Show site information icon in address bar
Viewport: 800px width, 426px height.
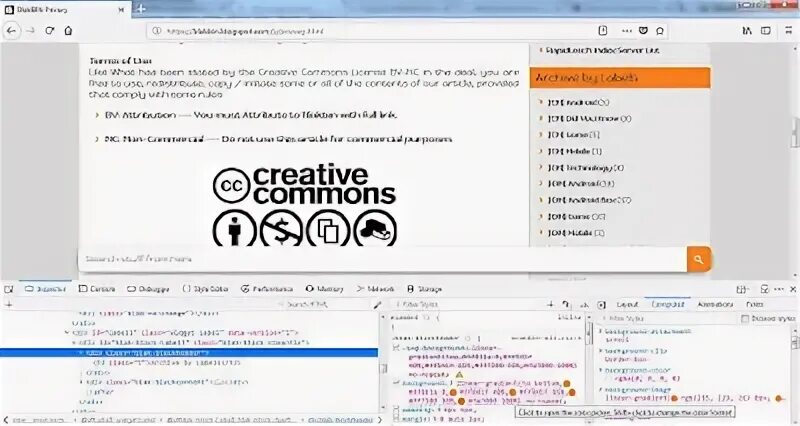(157, 31)
